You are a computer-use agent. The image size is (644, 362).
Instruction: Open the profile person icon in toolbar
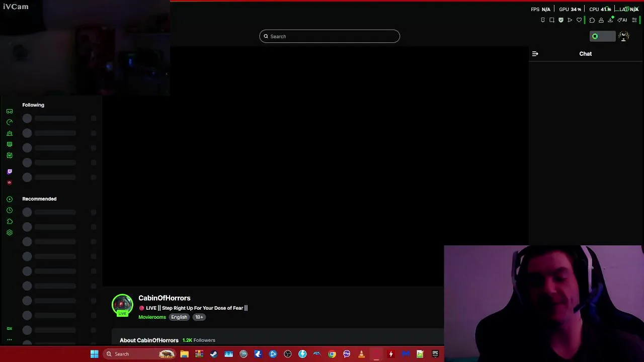[x=601, y=20]
